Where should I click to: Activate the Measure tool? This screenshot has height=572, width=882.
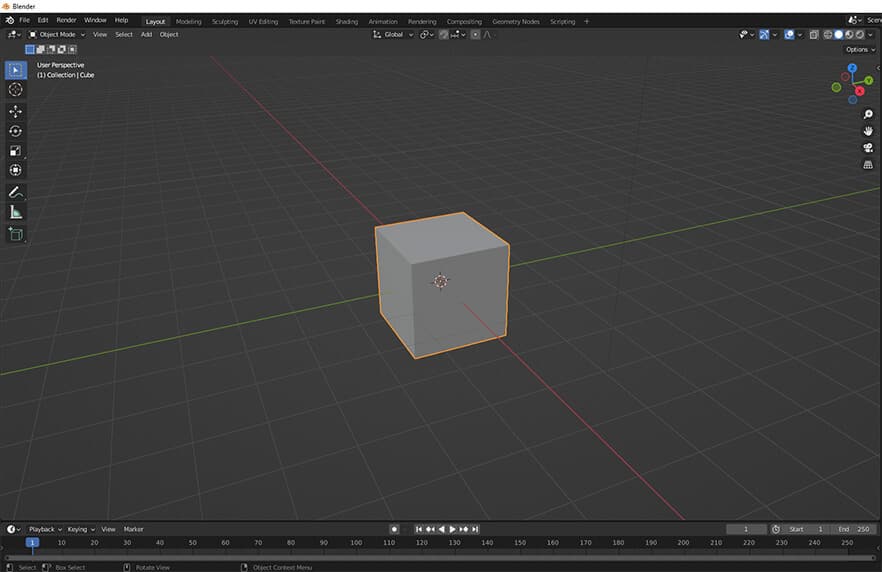point(15,212)
